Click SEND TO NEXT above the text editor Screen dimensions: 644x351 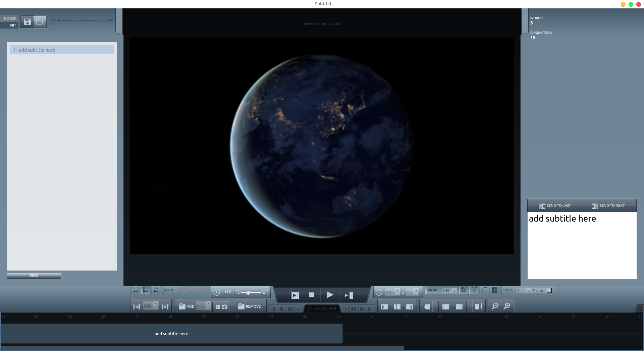click(608, 206)
